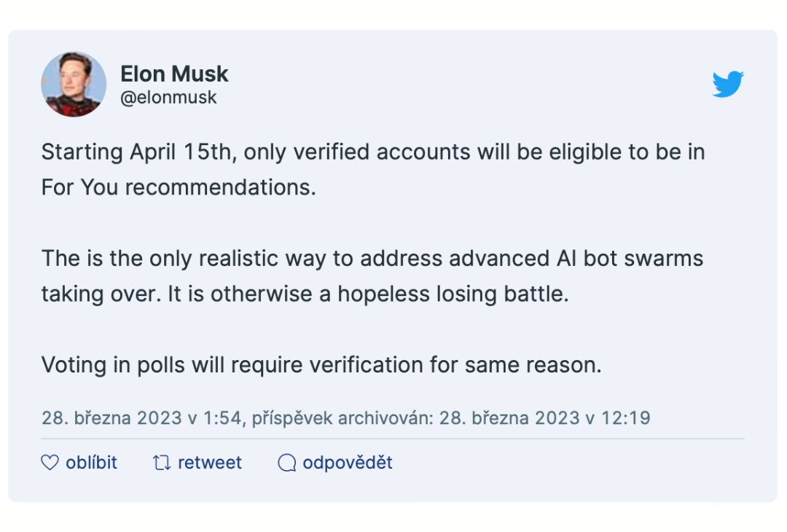Click the "Voting in polls" sentence
The image size is (787, 532).
pyautogui.click(x=321, y=364)
